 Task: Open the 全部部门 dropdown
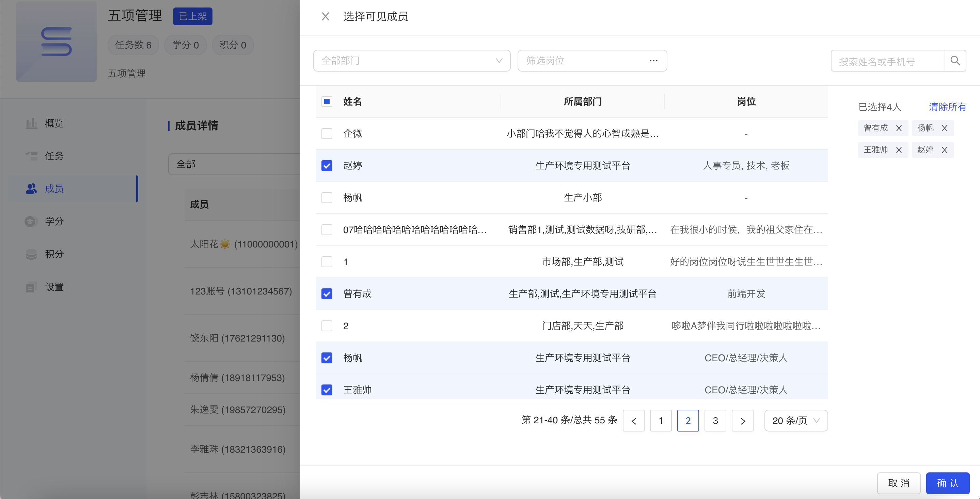coord(412,61)
